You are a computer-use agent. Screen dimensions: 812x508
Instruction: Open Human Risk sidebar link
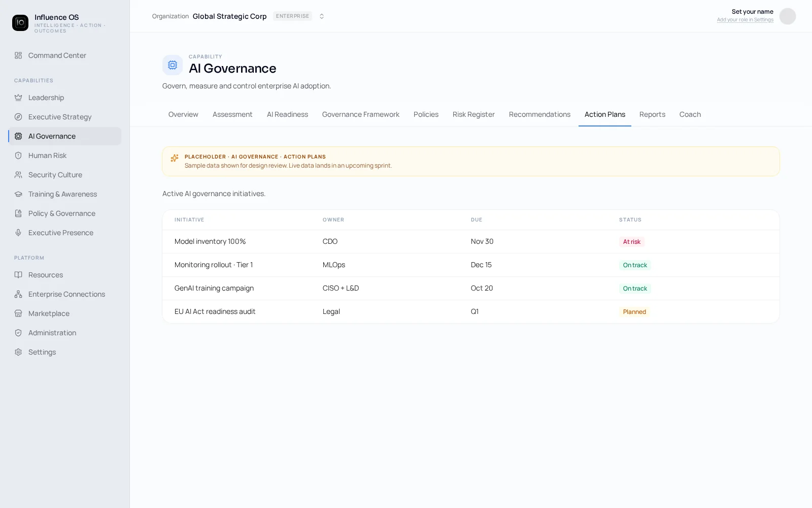click(65, 155)
